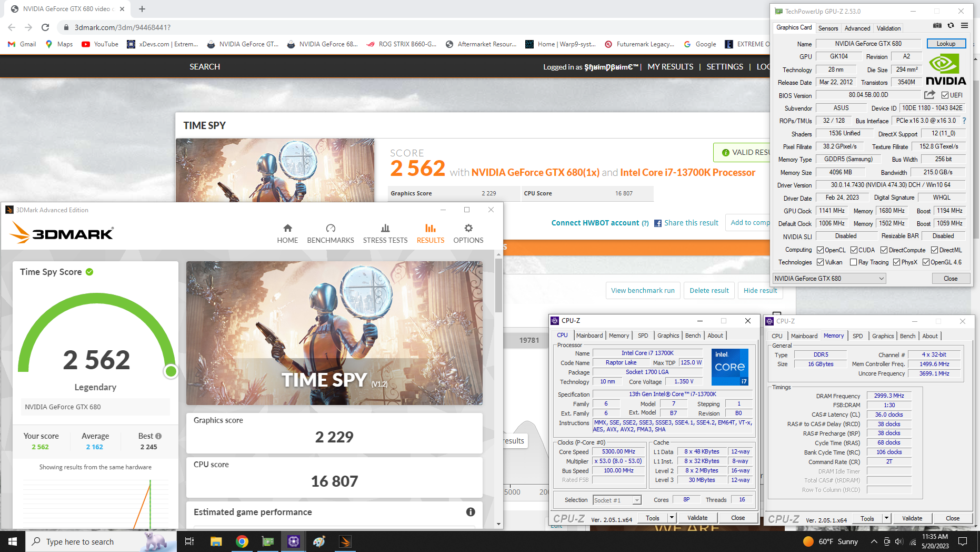
Task: Show hidden system tray icons chevron
Action: 874,541
